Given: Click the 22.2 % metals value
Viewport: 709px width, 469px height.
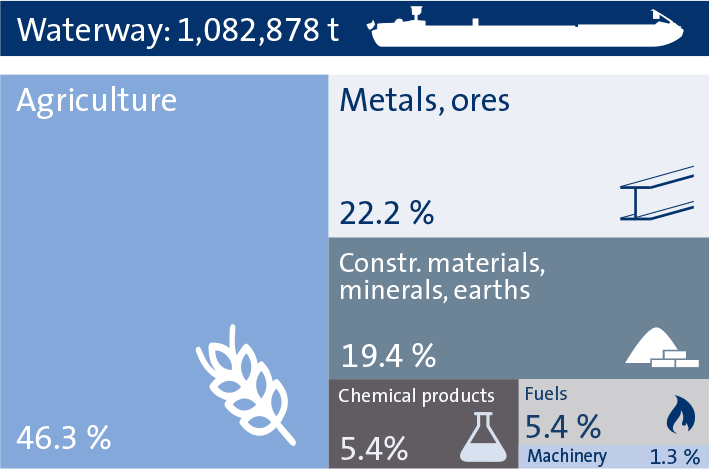Looking at the screenshot, I should coord(387,213).
